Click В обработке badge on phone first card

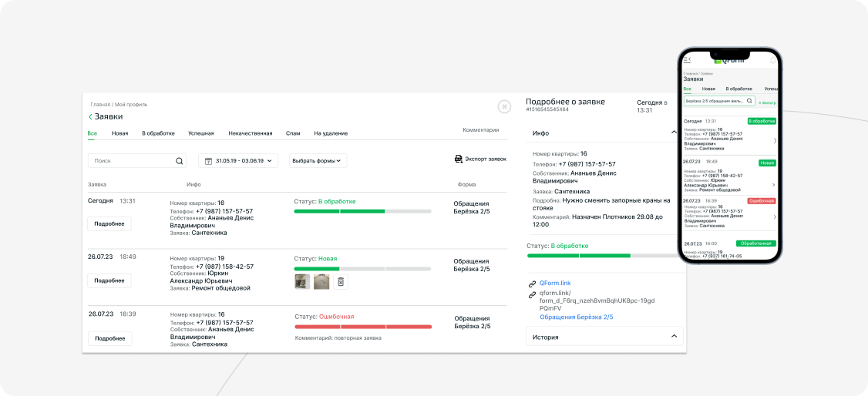pos(761,120)
